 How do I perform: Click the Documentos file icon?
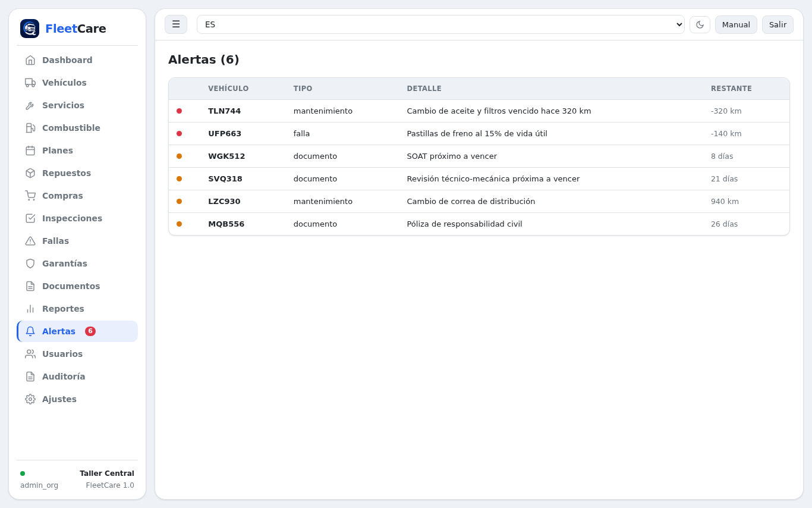coord(30,286)
